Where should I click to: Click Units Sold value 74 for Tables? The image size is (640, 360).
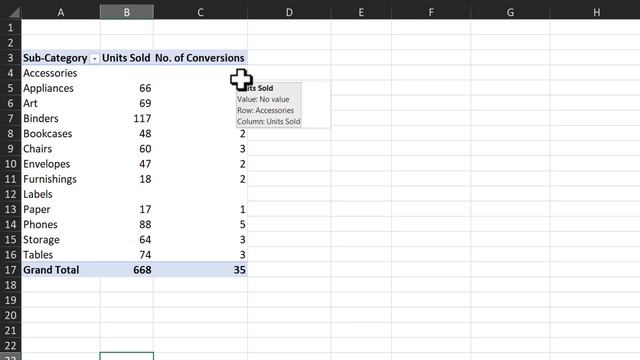click(x=145, y=255)
